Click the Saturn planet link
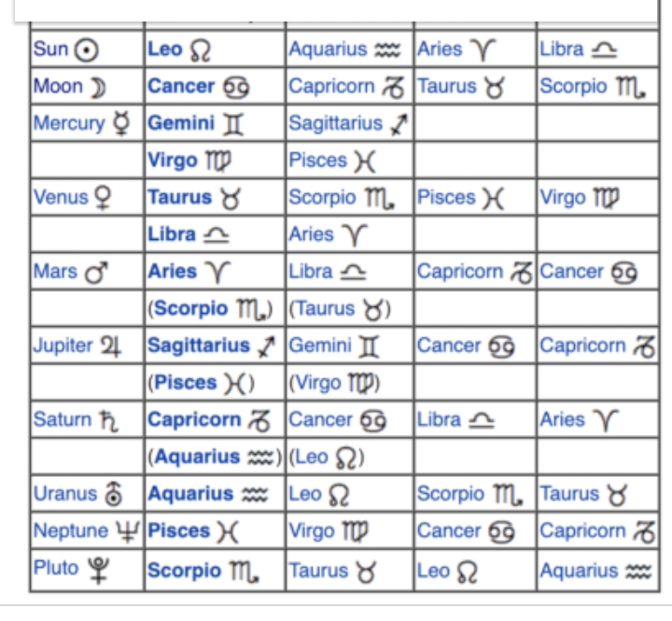Image resolution: width=672 pixels, height=621 pixels. click(x=63, y=419)
